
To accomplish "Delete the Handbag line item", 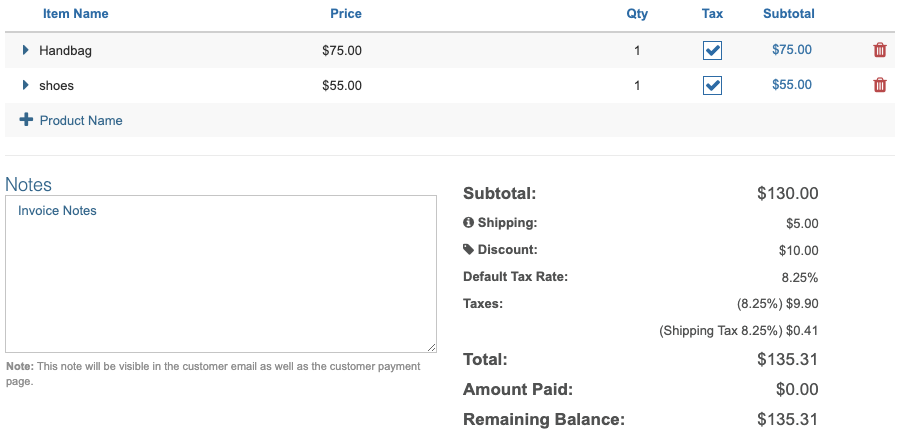I will [x=880, y=50].
